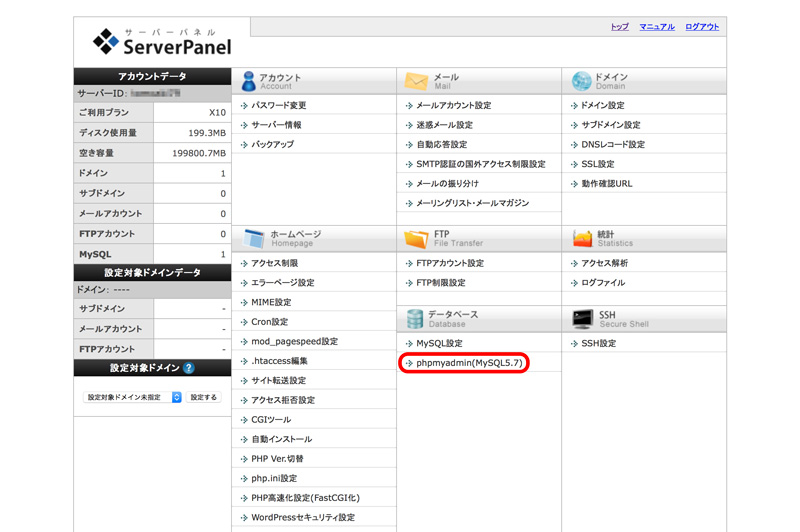Open DNSレコード設定
The width and height of the screenshot is (800, 532).
[613, 144]
